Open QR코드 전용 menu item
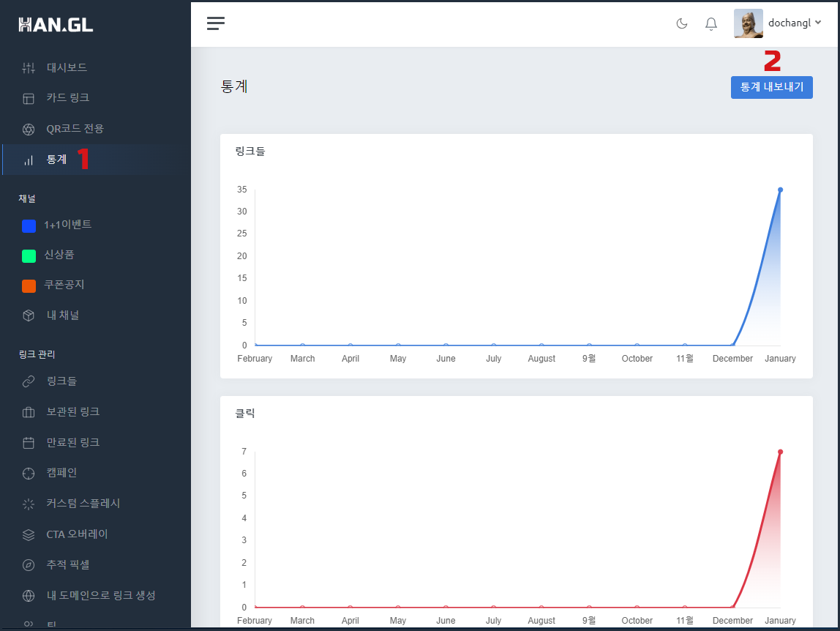 [75, 129]
